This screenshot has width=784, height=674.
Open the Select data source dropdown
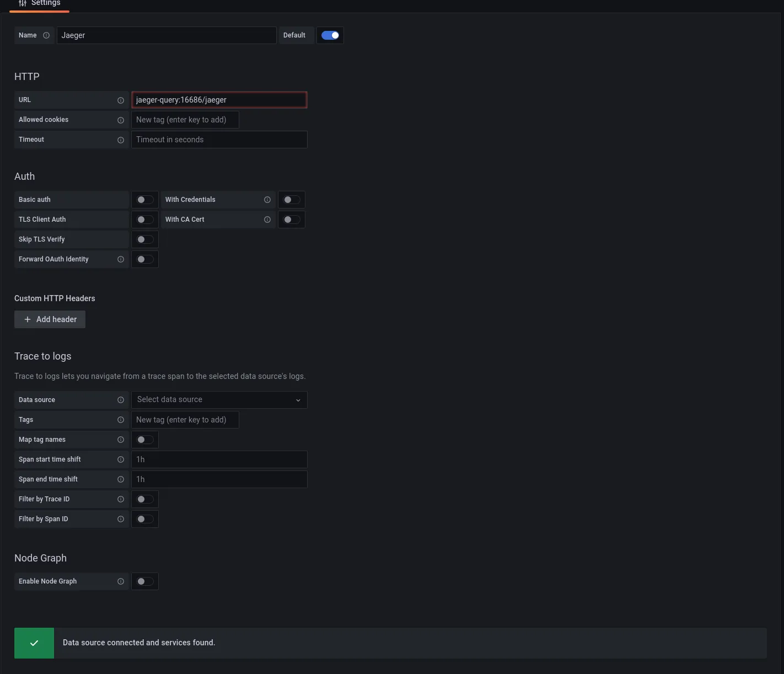[x=219, y=400]
